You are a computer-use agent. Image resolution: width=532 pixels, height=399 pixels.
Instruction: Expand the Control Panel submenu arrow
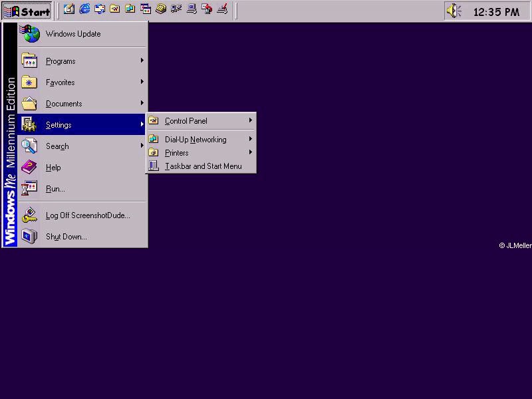(x=251, y=120)
